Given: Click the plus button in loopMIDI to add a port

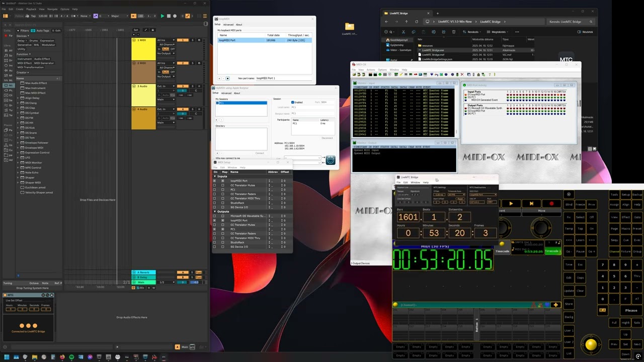Looking at the screenshot, I should point(219,78).
